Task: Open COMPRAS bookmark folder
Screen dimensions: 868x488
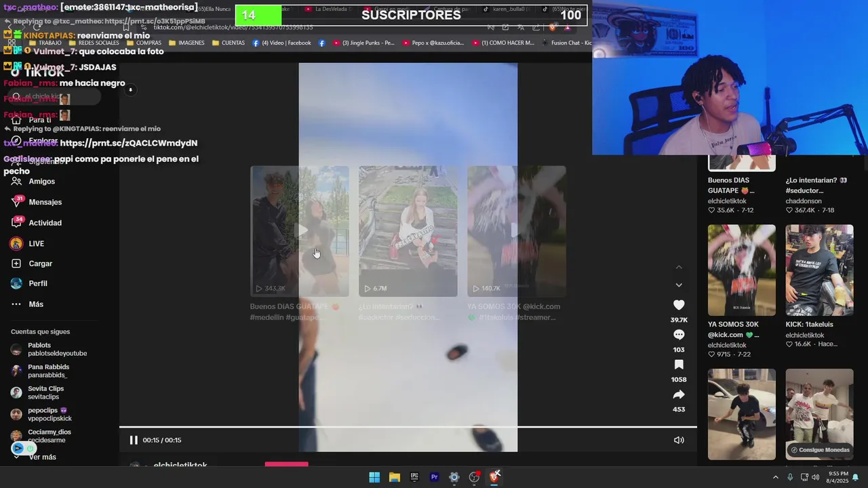Action: coord(144,43)
